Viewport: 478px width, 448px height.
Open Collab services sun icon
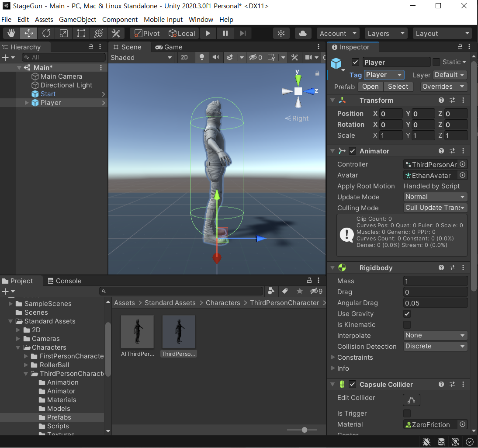coord(281,33)
